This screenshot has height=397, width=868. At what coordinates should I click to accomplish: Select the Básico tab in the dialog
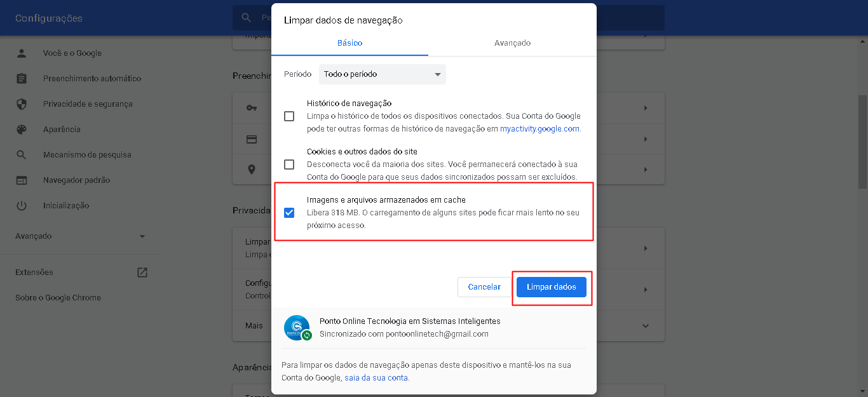pos(349,43)
